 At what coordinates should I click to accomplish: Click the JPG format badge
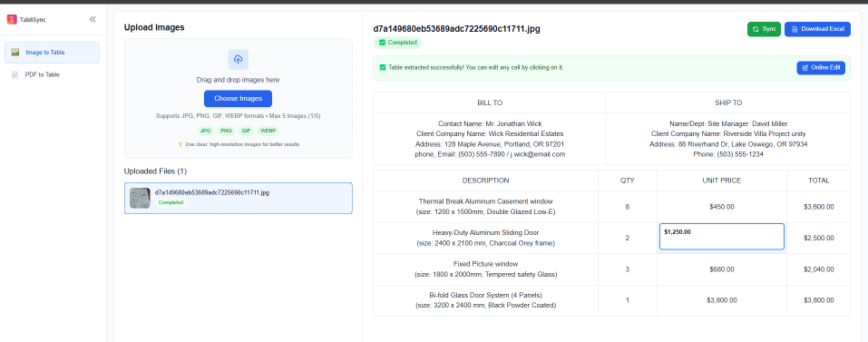(x=206, y=131)
